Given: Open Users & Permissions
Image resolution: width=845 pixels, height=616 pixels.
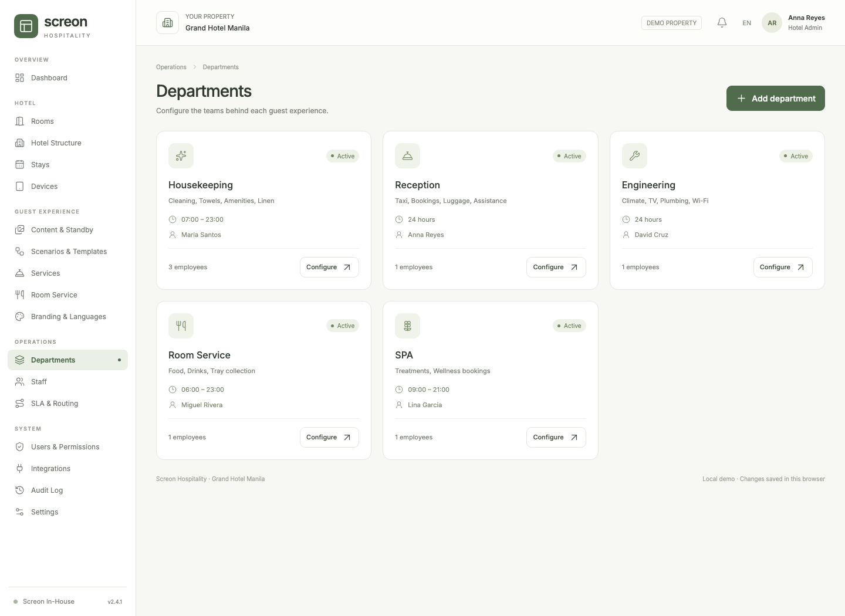Looking at the screenshot, I should 67,447.
